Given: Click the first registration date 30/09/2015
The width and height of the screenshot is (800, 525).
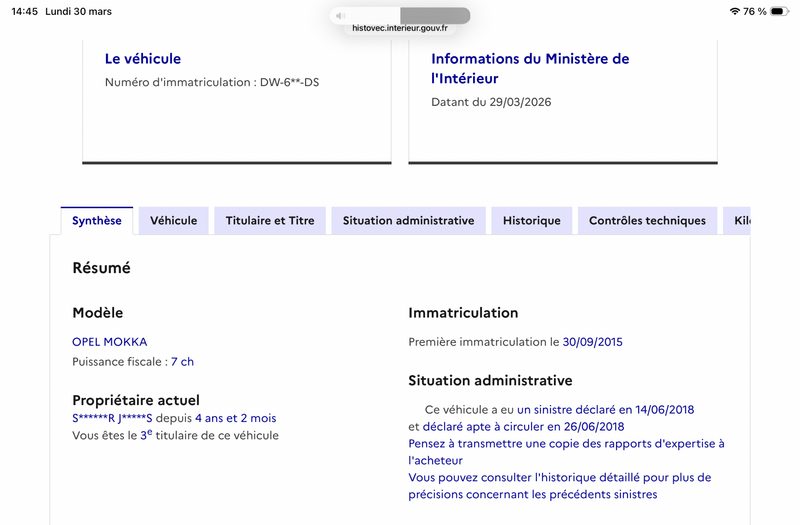Looking at the screenshot, I should 592,342.
